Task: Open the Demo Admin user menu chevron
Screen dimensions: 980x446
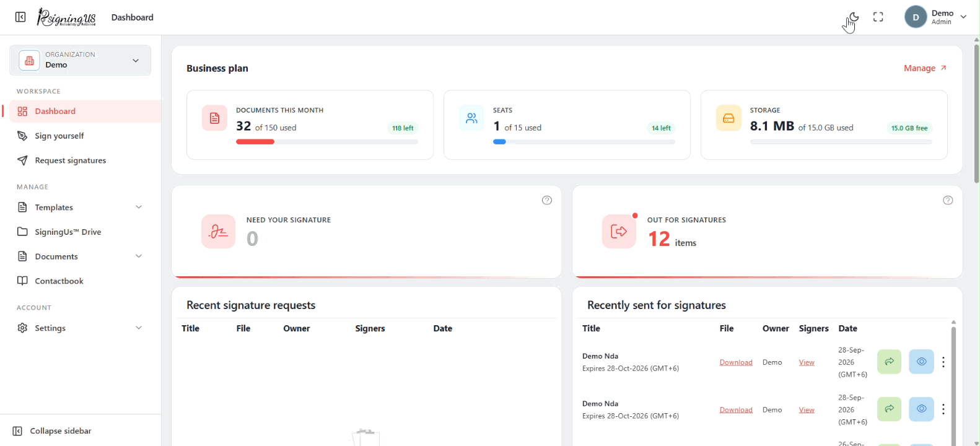Action: (963, 17)
